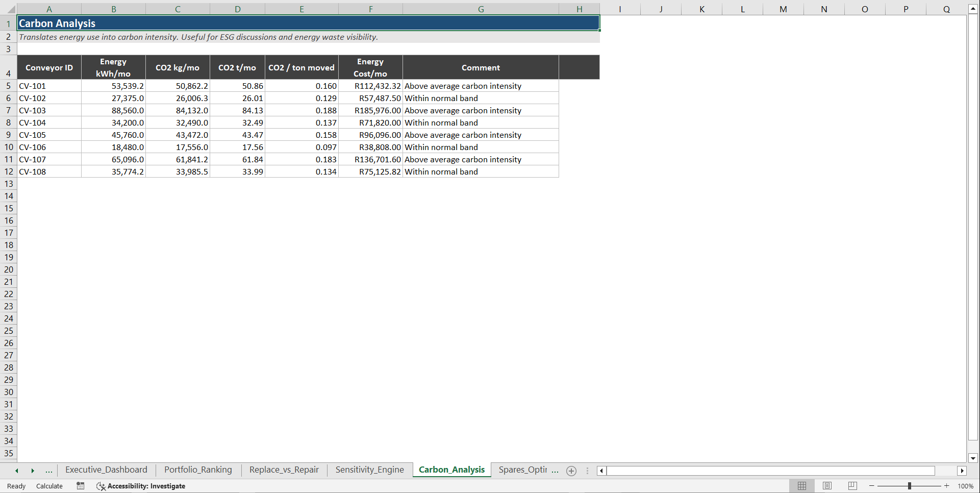Click the Calculate status bar button
The image size is (980, 493).
click(49, 486)
